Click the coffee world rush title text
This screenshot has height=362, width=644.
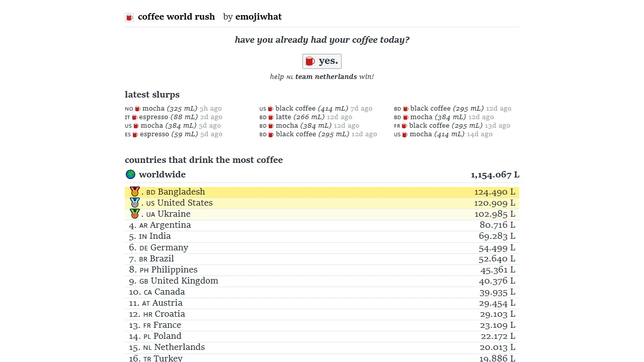tap(176, 17)
